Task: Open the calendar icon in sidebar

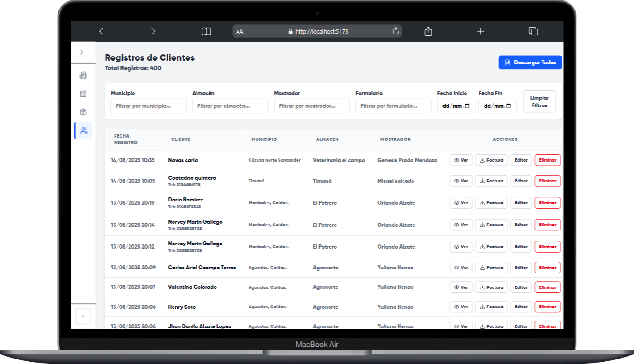Action: (x=83, y=94)
